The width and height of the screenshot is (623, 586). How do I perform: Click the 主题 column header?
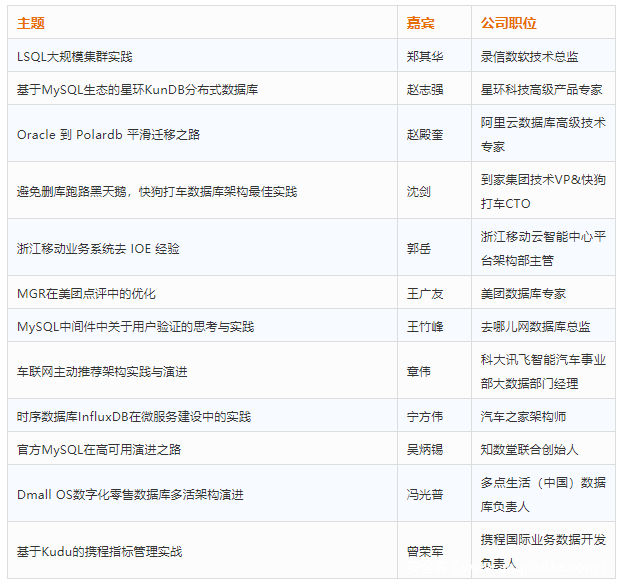(x=31, y=23)
